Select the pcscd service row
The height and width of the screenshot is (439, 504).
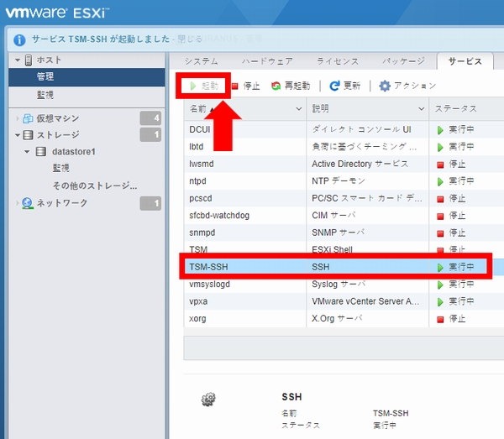344,198
